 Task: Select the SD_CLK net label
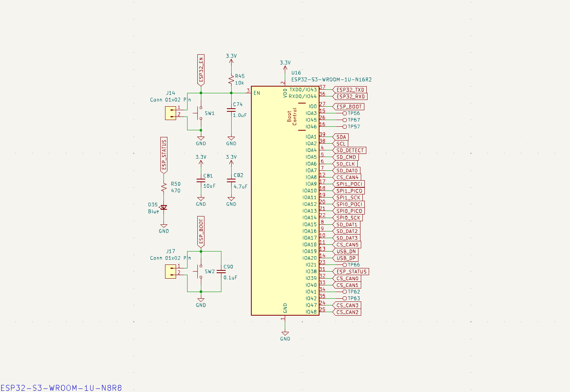click(x=345, y=164)
